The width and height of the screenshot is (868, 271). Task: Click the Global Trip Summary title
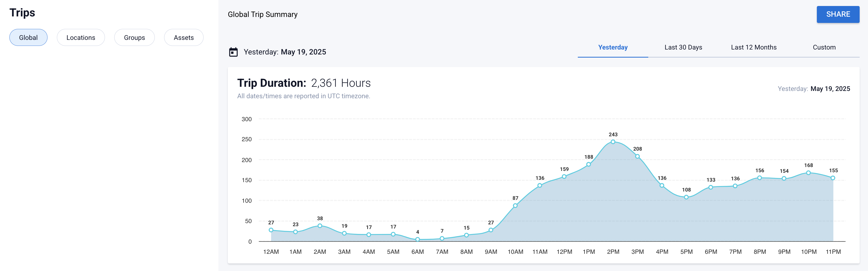click(x=263, y=14)
